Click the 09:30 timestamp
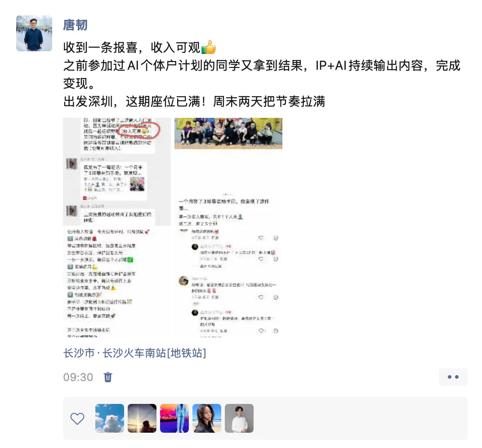 tap(78, 377)
